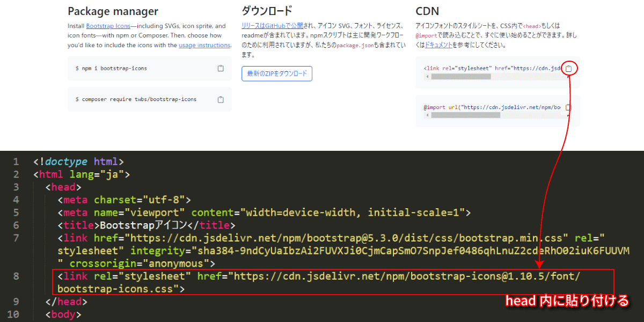Click line number 7 in the gutter
Image resolution: width=644 pixels, height=322 pixels.
[x=16, y=238]
